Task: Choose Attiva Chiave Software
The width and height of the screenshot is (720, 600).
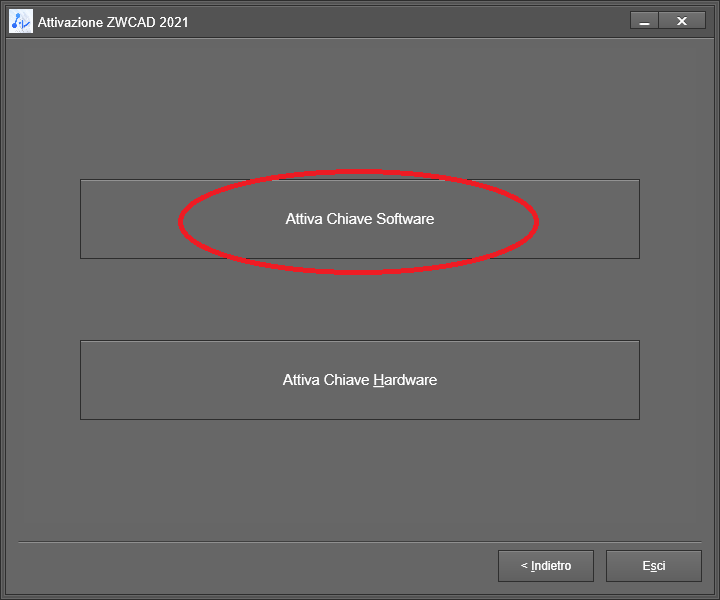Action: [x=360, y=219]
